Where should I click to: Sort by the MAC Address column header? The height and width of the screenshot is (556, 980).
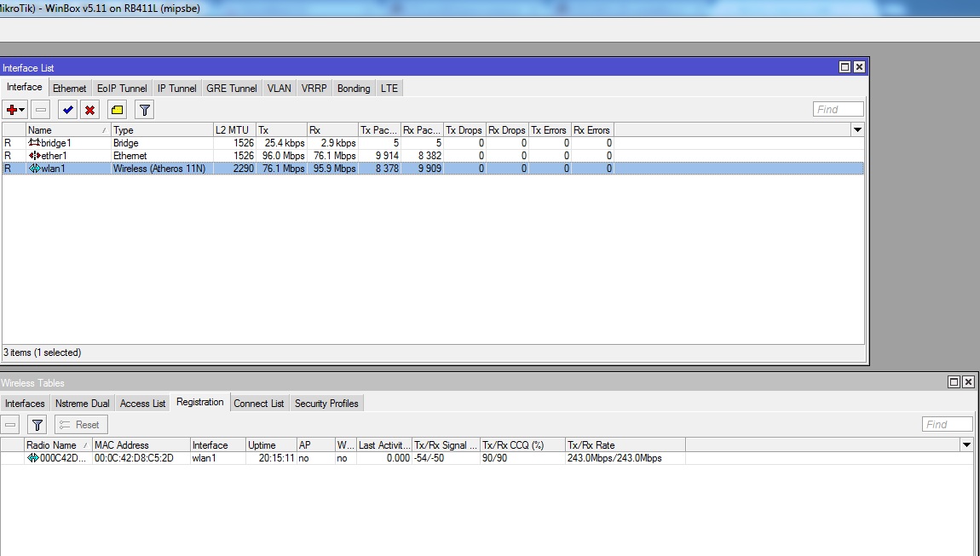click(x=141, y=444)
